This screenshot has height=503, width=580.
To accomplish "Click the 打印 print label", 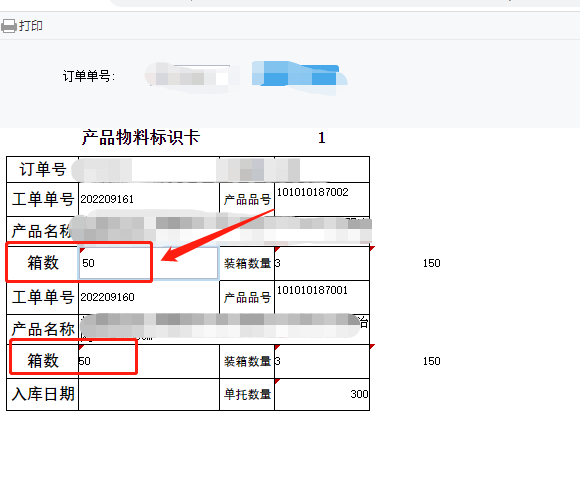I will (31, 26).
